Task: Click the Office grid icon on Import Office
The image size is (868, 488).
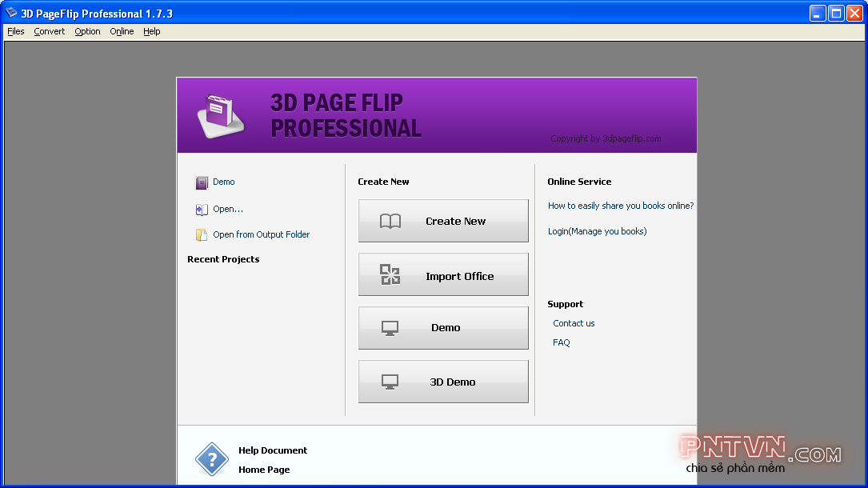Action: click(390, 274)
